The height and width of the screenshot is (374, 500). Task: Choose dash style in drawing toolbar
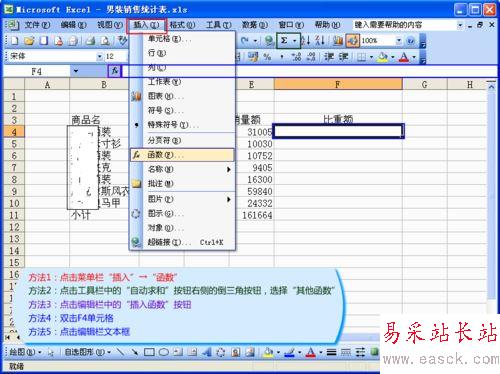tap(346, 352)
